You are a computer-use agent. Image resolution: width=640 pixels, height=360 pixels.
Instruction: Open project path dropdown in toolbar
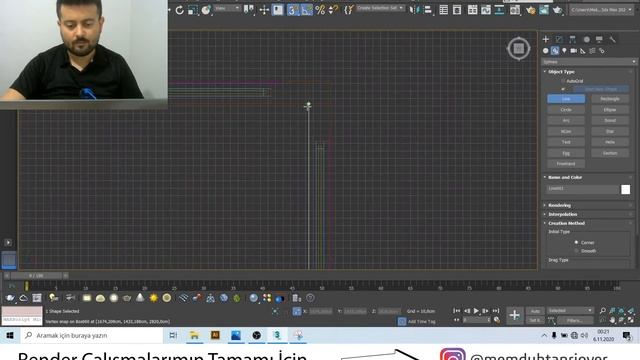[x=602, y=9]
